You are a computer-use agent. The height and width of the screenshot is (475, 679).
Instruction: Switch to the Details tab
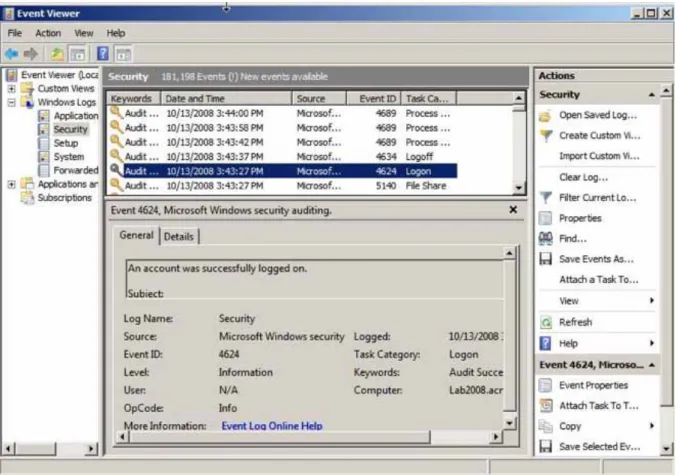(x=179, y=236)
